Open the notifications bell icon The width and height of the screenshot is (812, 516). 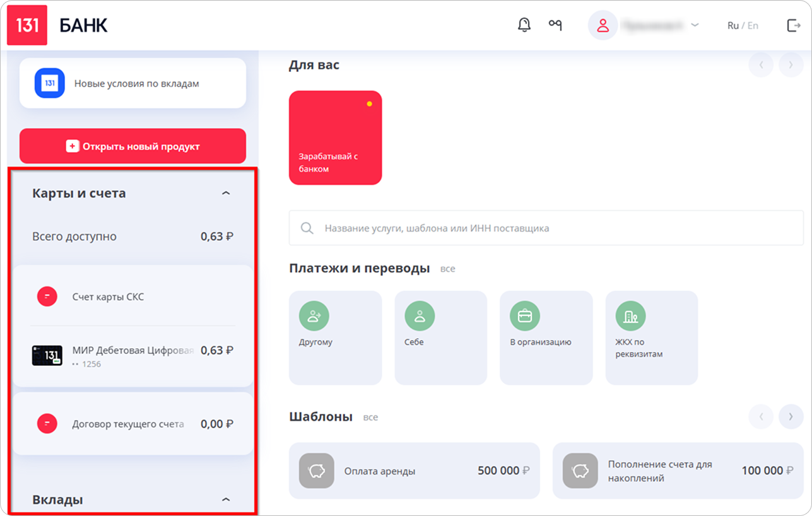(524, 25)
